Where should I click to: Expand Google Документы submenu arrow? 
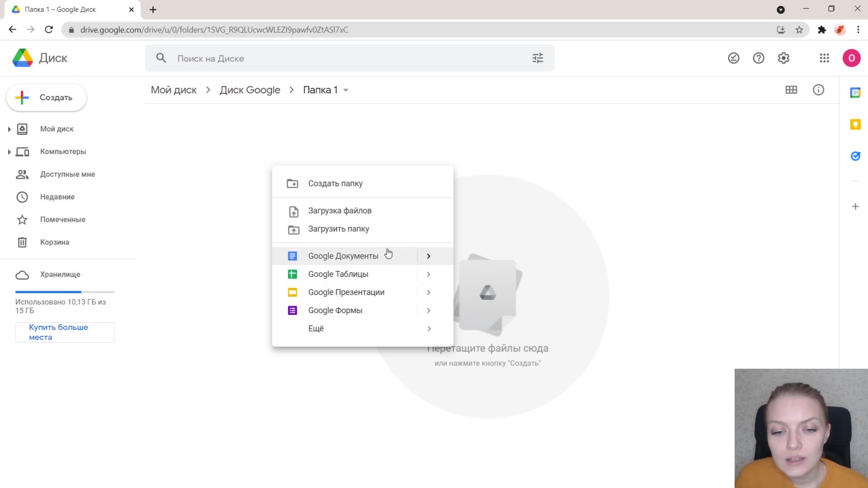[429, 256]
